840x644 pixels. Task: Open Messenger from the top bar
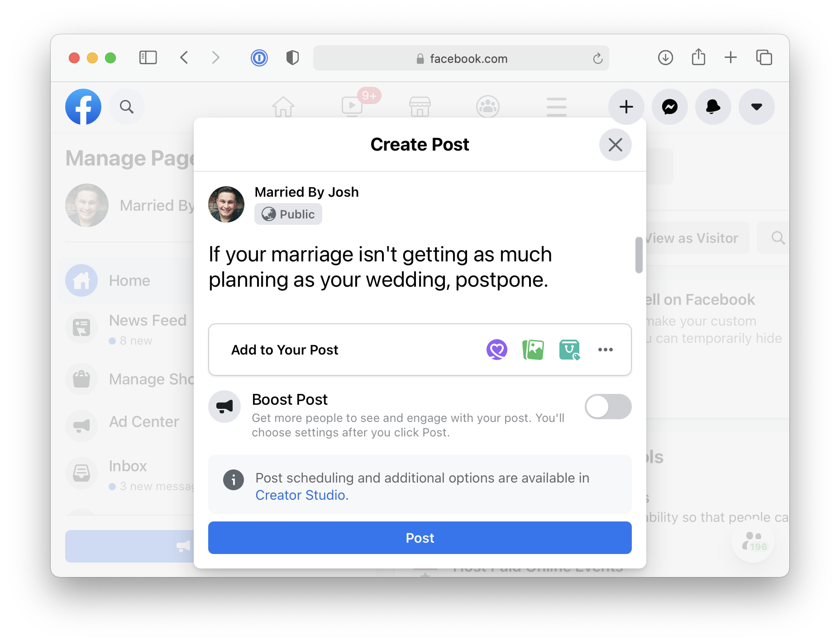coord(669,107)
